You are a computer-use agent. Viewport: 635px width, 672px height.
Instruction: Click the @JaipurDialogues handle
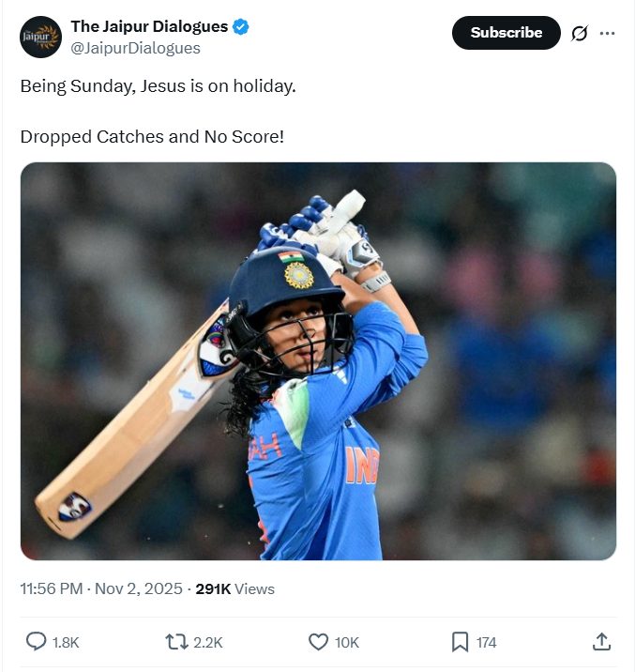tap(135, 48)
